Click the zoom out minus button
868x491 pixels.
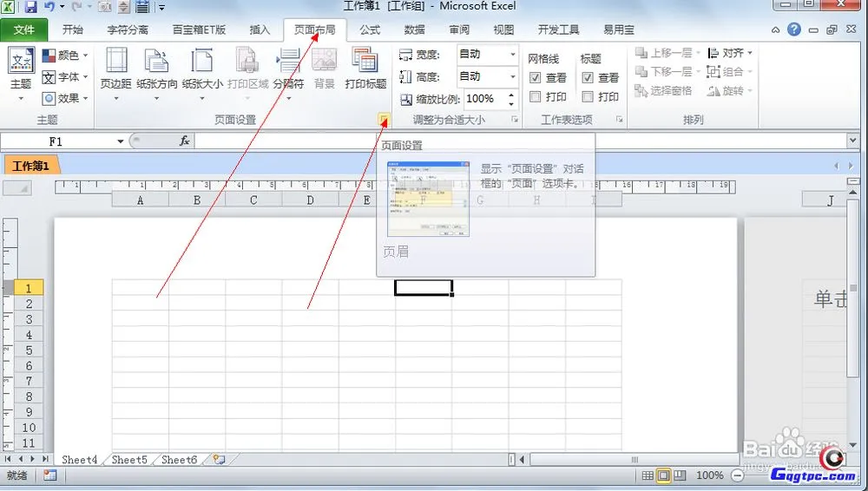pyautogui.click(x=737, y=475)
